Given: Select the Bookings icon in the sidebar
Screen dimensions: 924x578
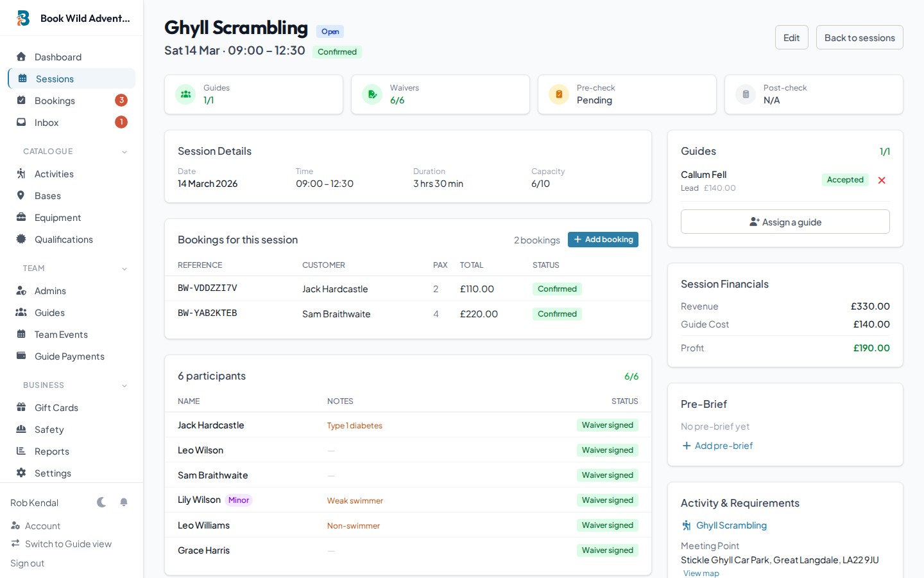Looking at the screenshot, I should point(21,100).
